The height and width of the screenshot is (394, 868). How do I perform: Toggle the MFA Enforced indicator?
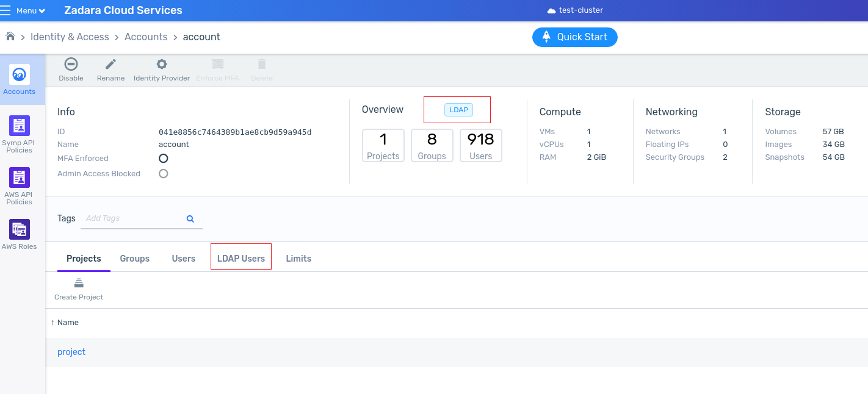pos(163,158)
